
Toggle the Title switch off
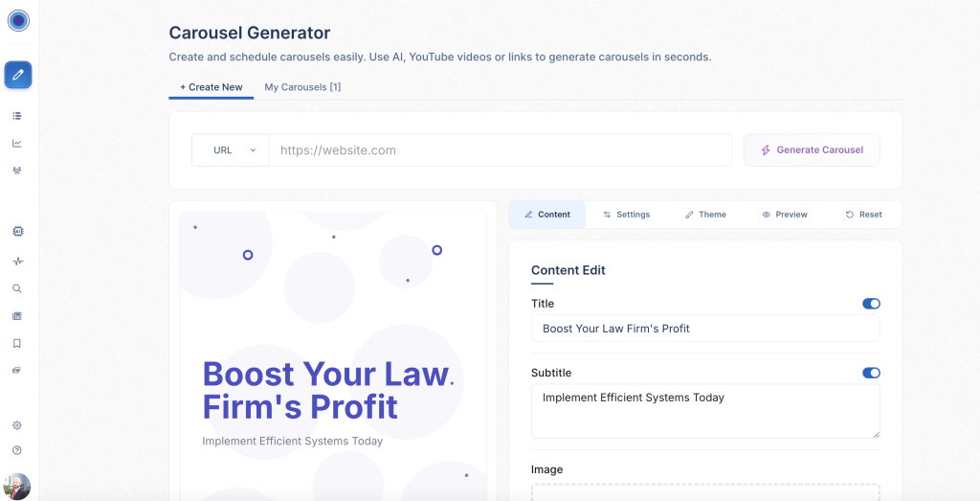click(x=871, y=304)
